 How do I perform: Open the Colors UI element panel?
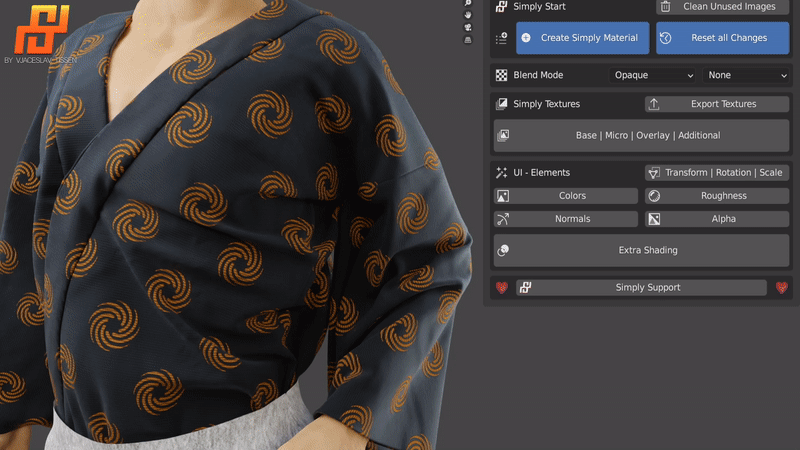point(566,196)
